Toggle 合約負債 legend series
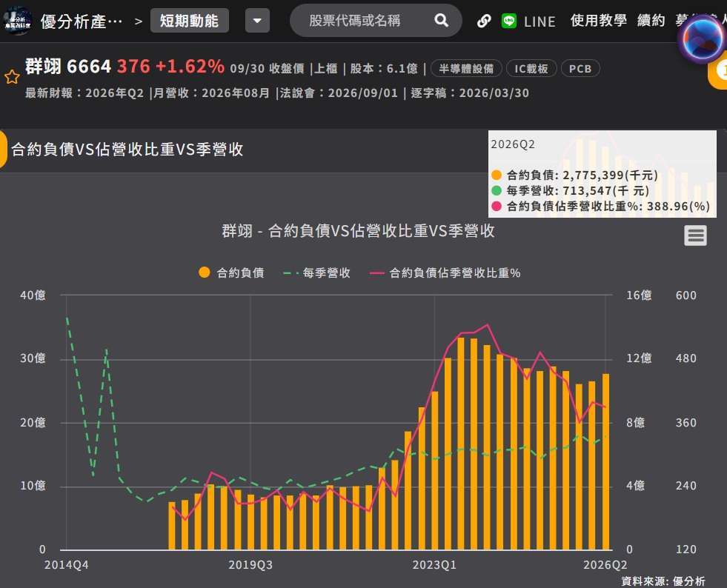 [x=231, y=273]
